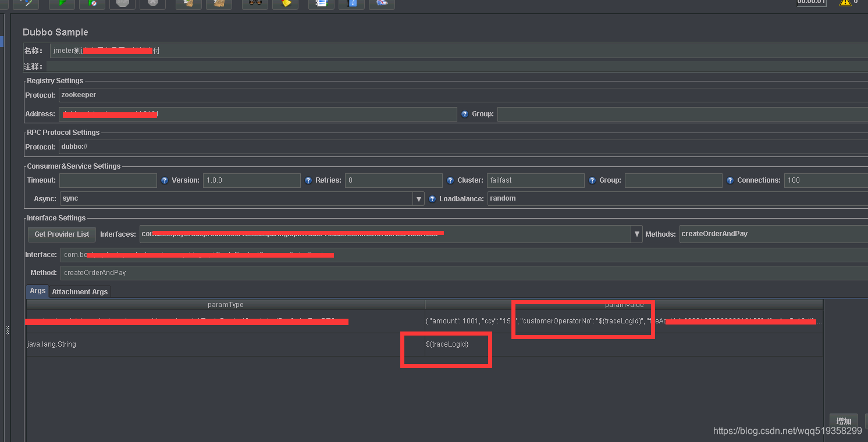The height and width of the screenshot is (442, 868).
Task: Click Method field with createOrderAndPay
Action: [464, 272]
